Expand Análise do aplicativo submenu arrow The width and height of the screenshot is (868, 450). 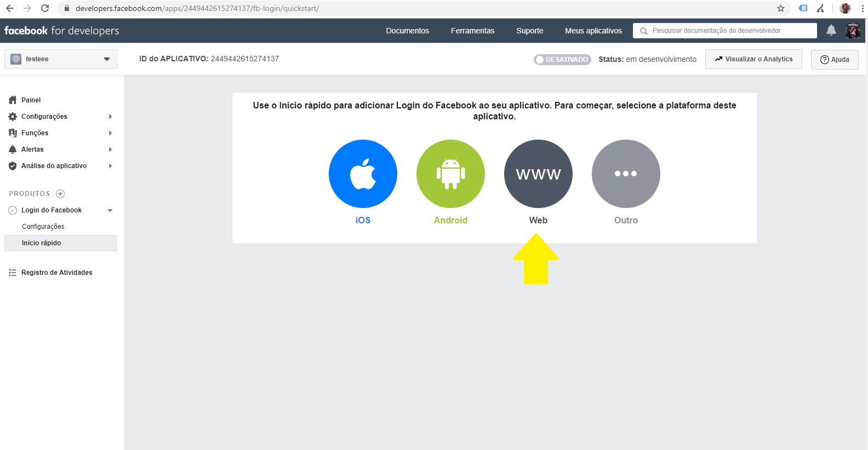[x=110, y=166]
